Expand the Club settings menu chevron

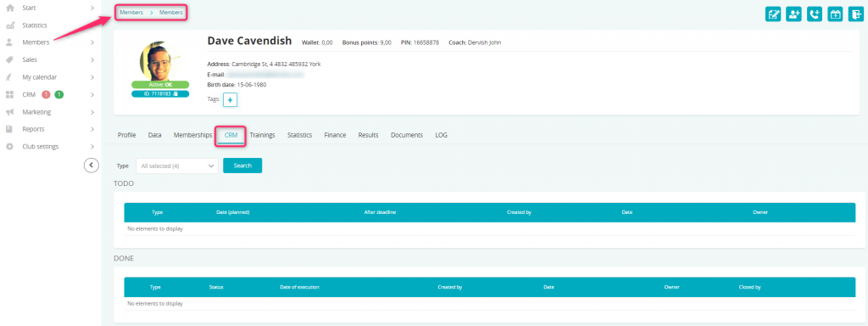[x=92, y=147]
